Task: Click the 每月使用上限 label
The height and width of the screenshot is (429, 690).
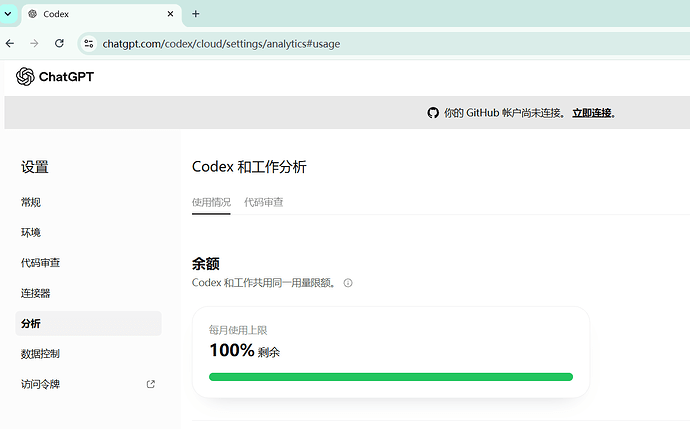Action: (x=238, y=330)
